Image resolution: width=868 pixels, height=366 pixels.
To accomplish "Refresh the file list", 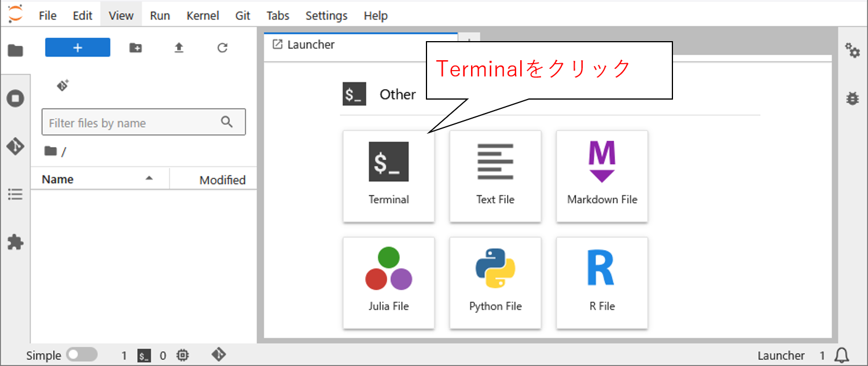I will point(222,48).
